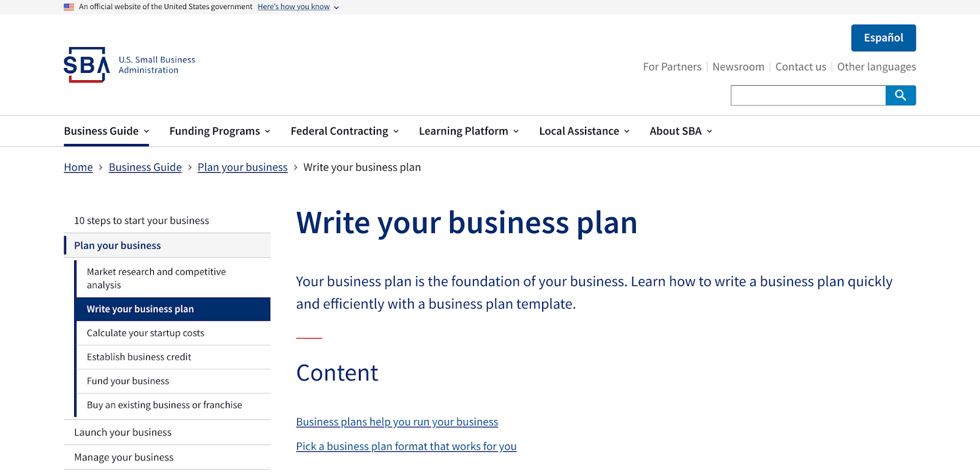
Task: Click the SBA logo icon
Action: point(86,65)
